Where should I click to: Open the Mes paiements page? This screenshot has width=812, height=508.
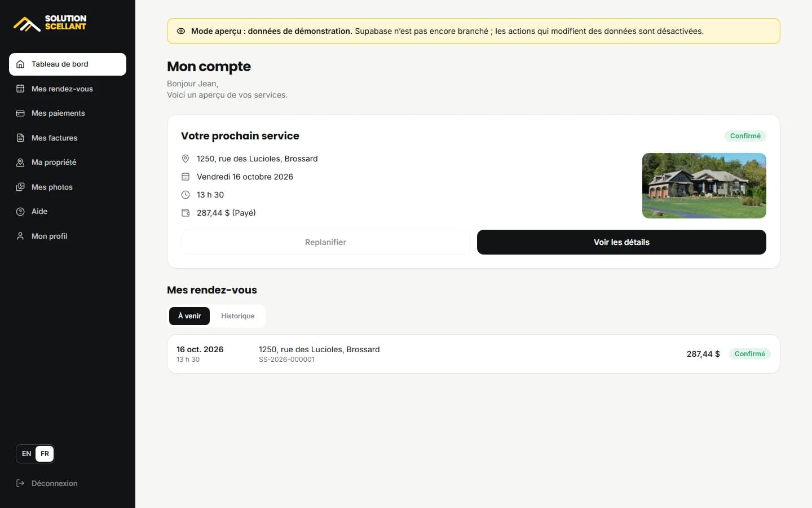(x=68, y=113)
